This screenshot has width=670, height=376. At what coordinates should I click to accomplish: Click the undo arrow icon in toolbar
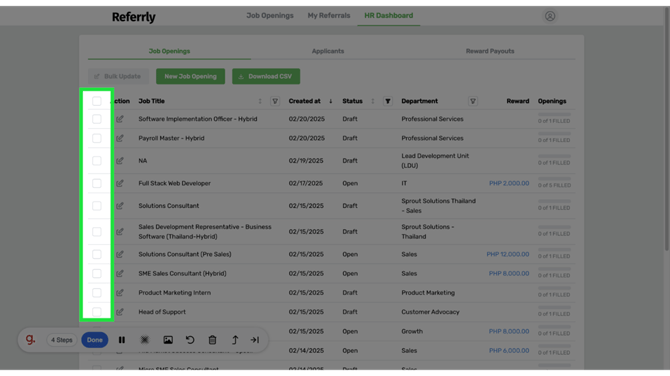190,340
